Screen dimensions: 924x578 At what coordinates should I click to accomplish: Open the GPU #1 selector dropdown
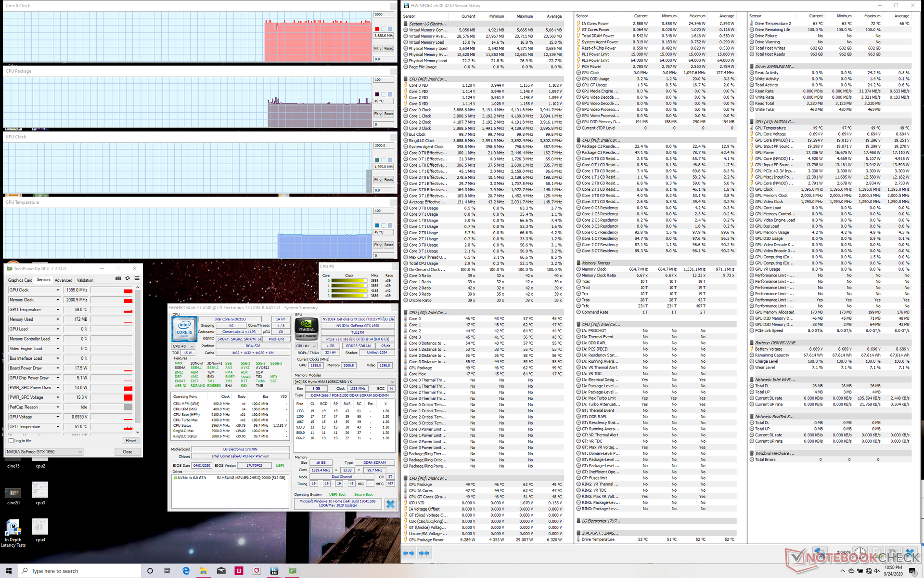click(306, 346)
